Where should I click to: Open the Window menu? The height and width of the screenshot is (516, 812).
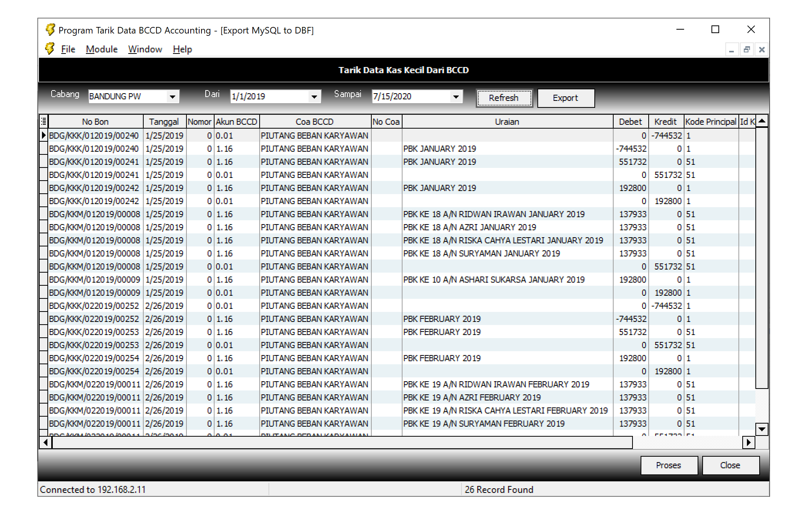[145, 49]
